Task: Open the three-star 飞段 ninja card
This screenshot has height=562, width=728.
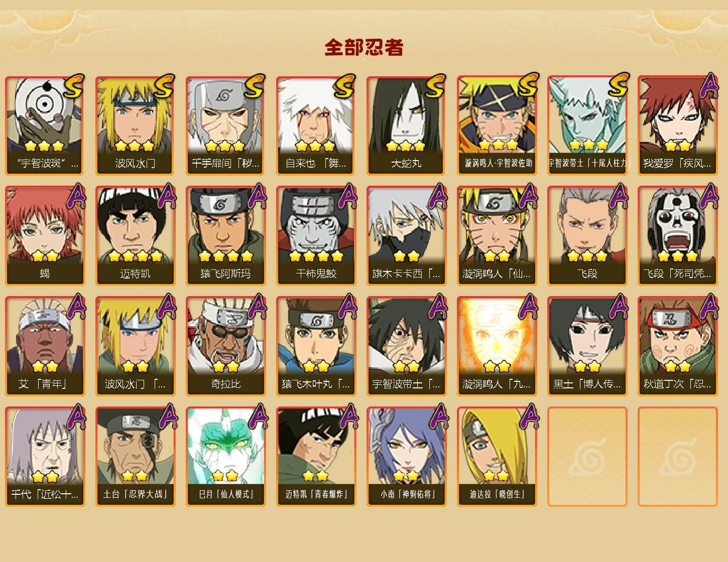Action: point(587,236)
